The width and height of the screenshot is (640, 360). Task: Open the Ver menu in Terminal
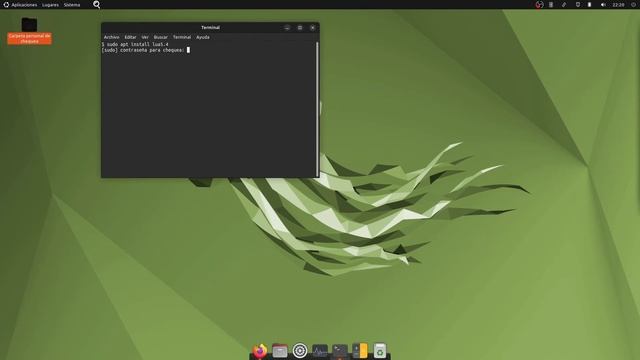point(145,37)
